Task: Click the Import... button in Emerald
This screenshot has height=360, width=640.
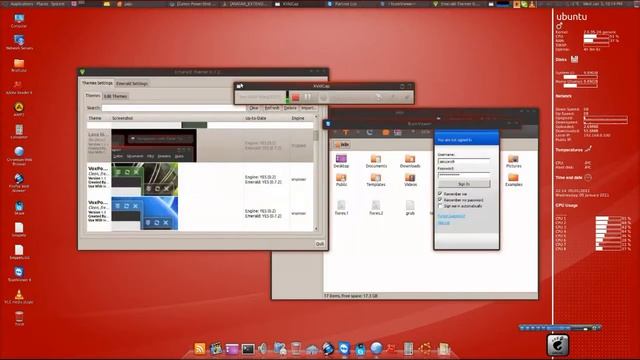Action: [x=308, y=108]
